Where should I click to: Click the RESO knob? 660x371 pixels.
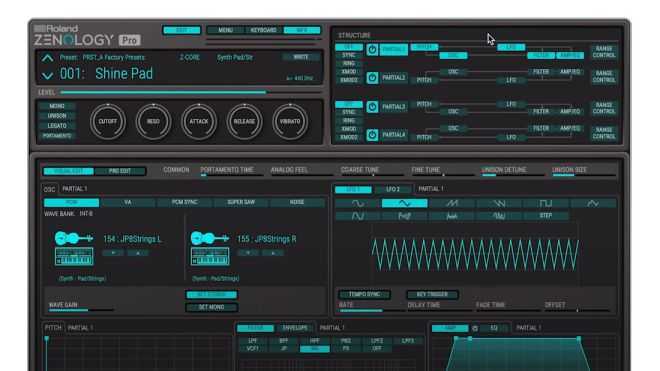point(153,121)
